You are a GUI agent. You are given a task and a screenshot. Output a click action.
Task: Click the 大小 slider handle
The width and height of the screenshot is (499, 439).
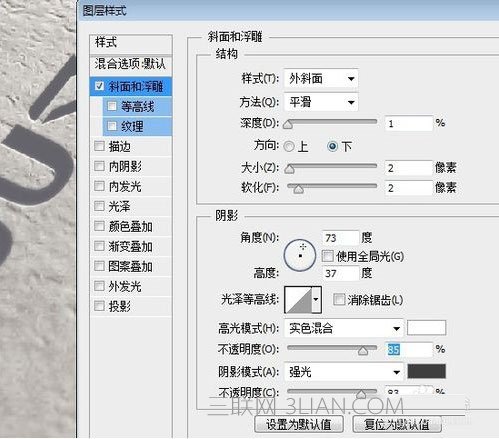click(289, 169)
